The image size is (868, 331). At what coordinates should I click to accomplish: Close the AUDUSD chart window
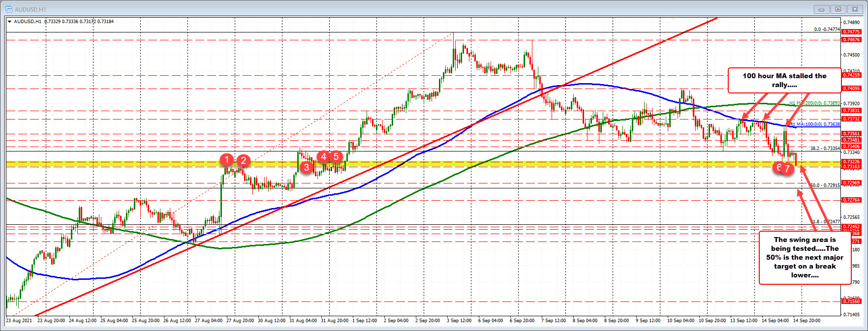coord(855,9)
